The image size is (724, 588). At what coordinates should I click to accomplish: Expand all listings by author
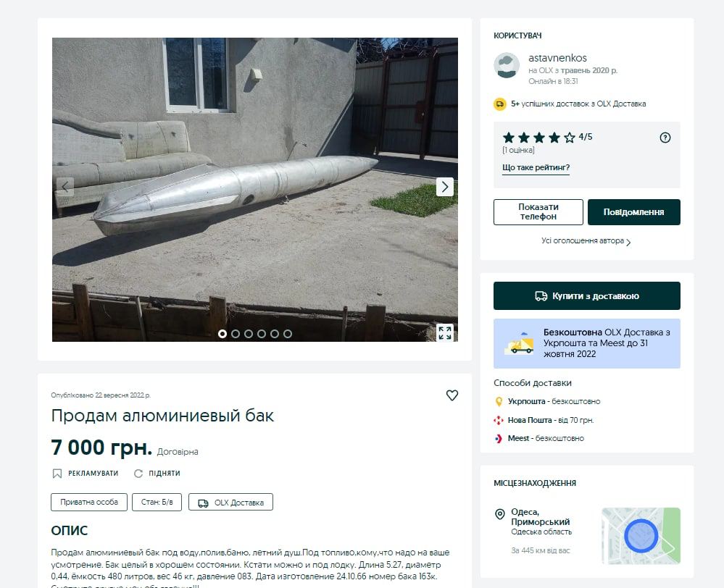point(586,241)
